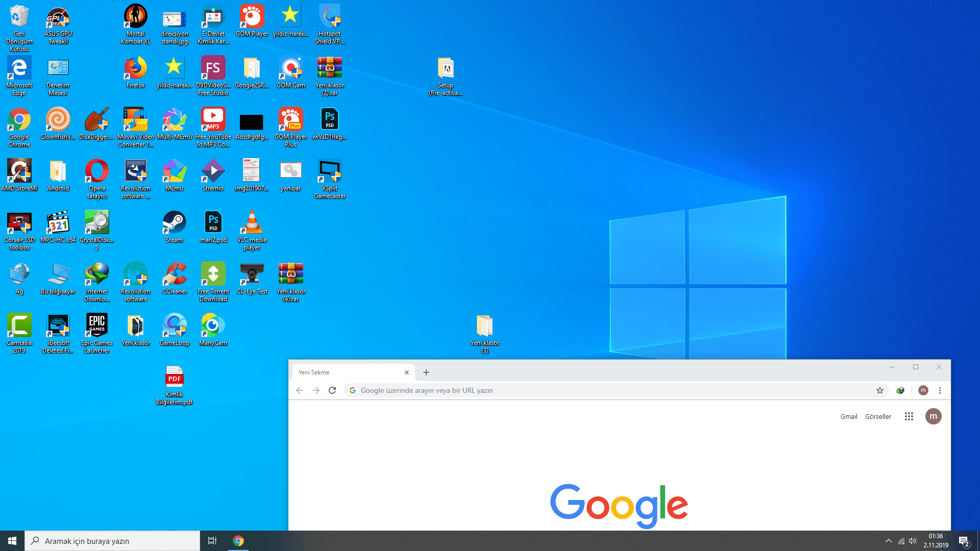Click the CCleaner desktop shortcut
This screenshot has height=551, width=980.
[x=175, y=275]
